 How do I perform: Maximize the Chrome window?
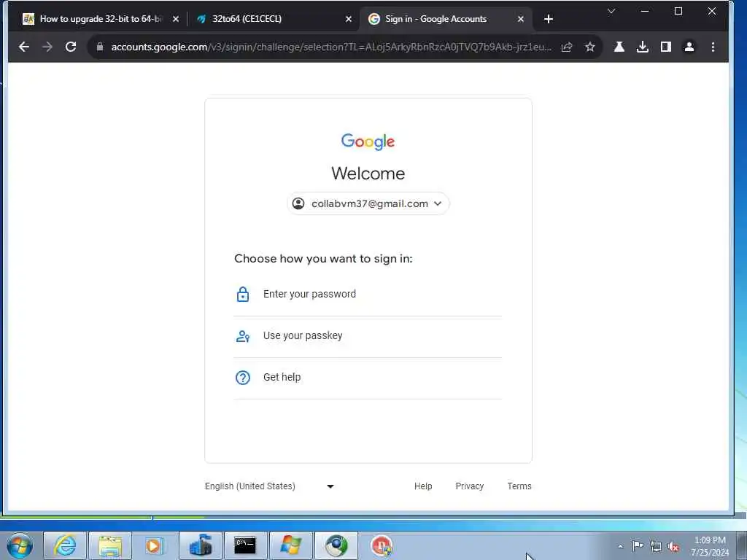click(678, 11)
